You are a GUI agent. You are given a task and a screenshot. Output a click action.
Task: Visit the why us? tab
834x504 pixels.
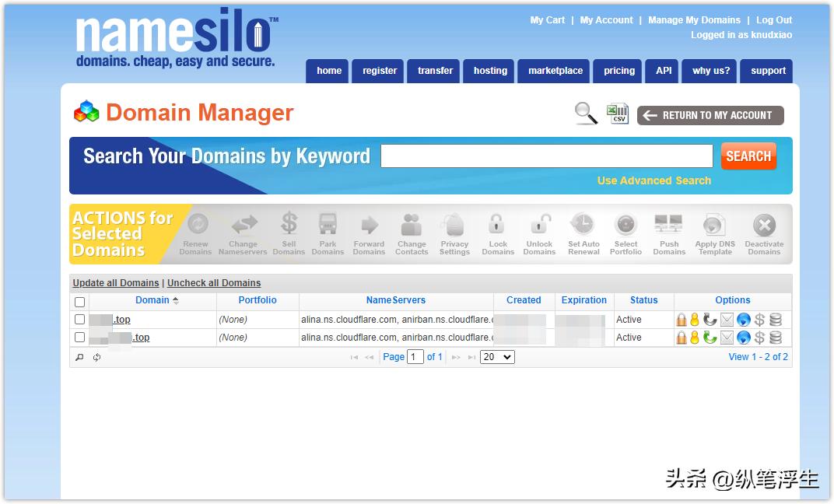(x=709, y=71)
